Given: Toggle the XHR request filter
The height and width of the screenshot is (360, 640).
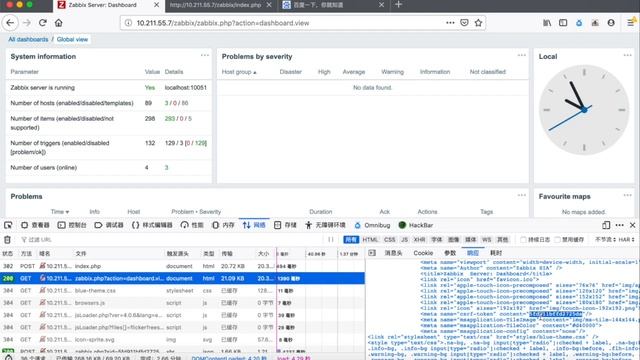Looking at the screenshot, I should pos(419,240).
